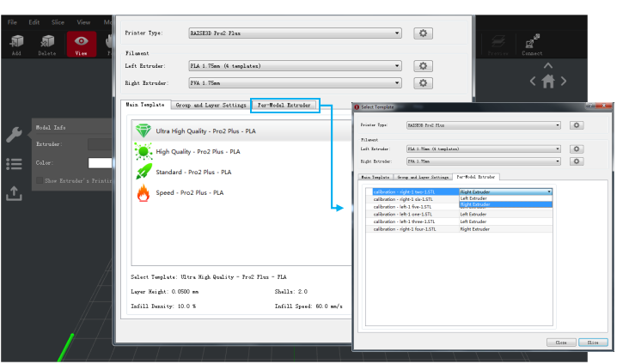Open the View menu in the menu bar
This screenshot has width=635, height=364.
pyautogui.click(x=83, y=22)
